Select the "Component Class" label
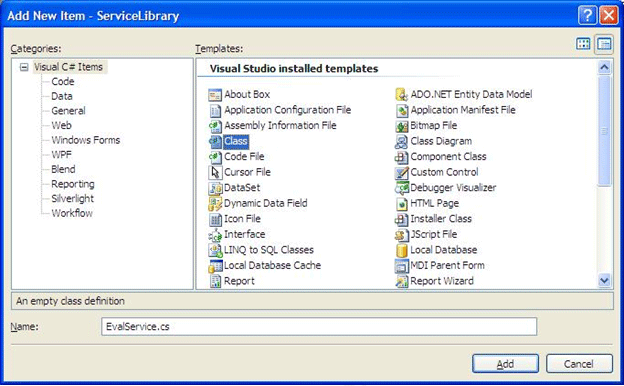 448,157
